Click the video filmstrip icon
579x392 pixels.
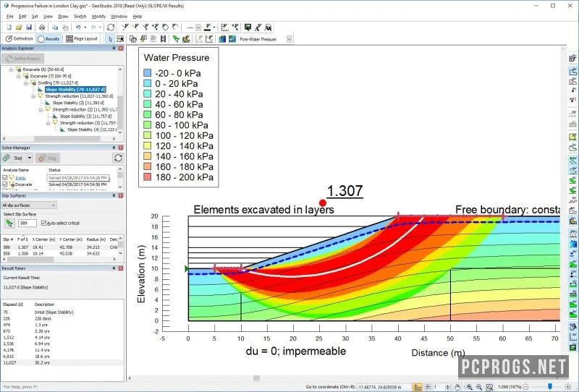pos(163,39)
